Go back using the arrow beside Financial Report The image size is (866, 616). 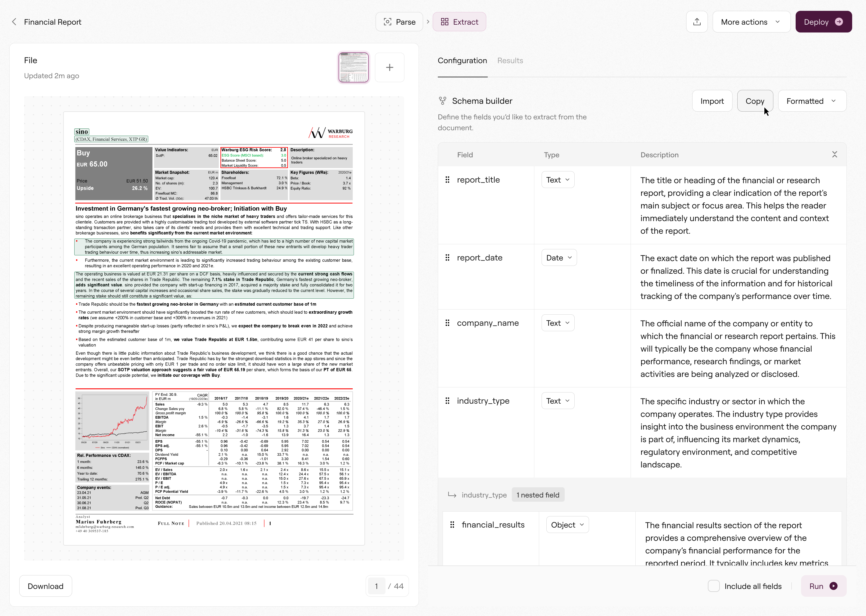tap(14, 22)
